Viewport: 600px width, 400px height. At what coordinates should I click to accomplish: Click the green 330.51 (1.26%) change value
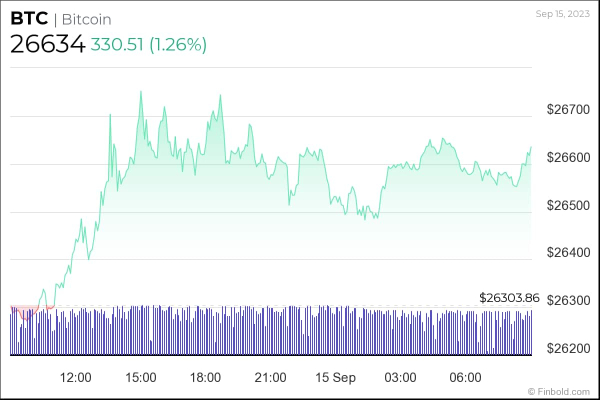point(148,45)
